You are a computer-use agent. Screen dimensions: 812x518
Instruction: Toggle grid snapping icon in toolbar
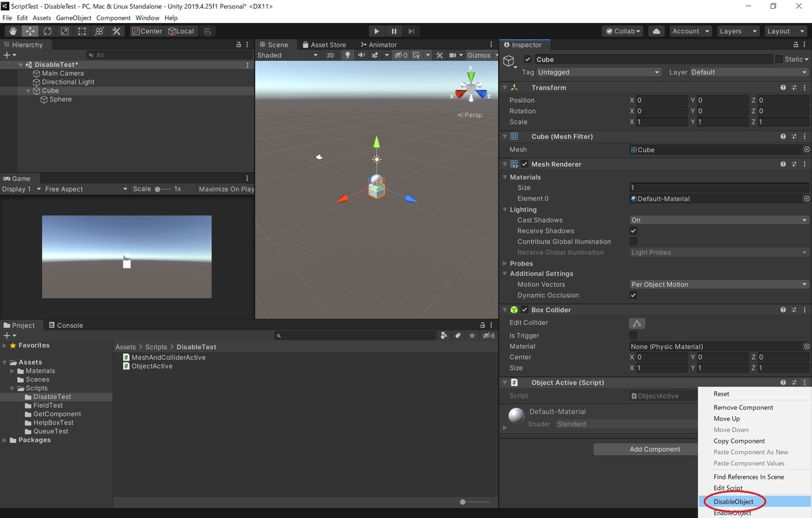click(x=208, y=31)
